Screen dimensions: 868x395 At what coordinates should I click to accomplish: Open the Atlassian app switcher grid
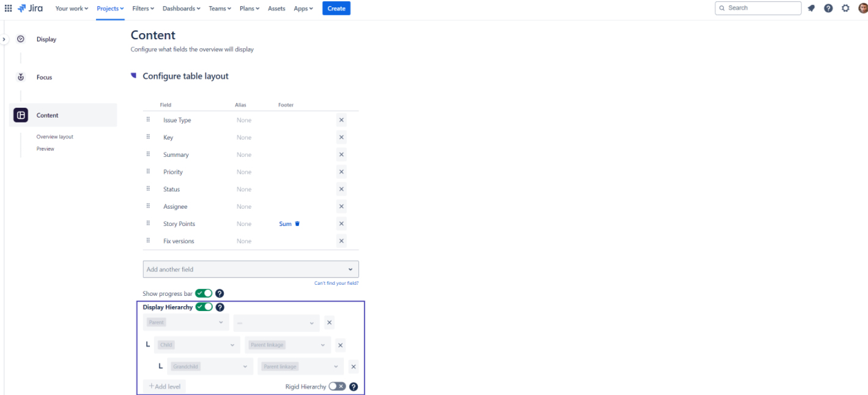pyautogui.click(x=8, y=8)
